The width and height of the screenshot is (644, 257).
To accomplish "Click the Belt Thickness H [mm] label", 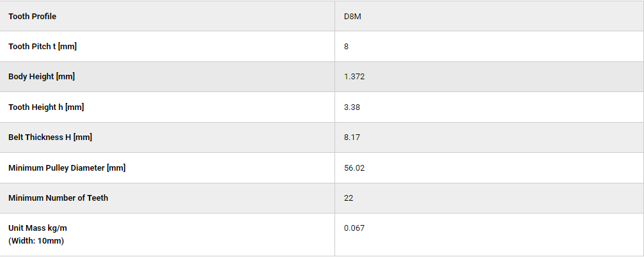I will pyautogui.click(x=50, y=137).
